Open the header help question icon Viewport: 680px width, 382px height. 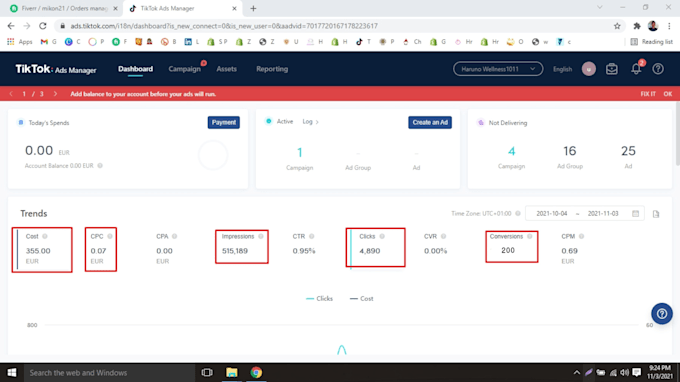658,69
